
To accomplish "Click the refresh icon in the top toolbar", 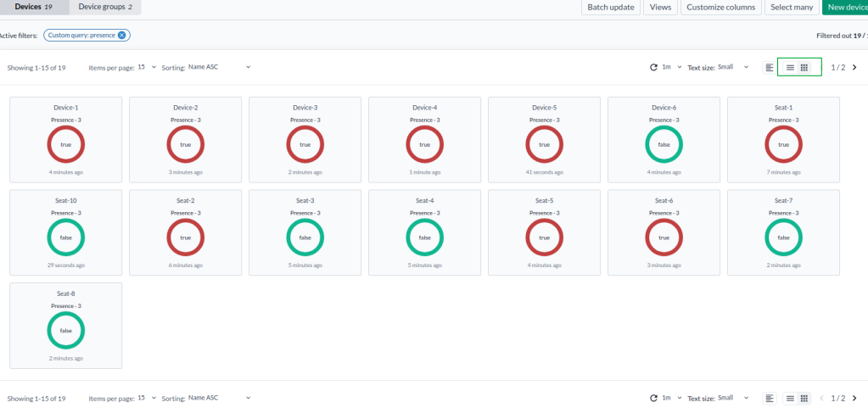I will (x=653, y=67).
